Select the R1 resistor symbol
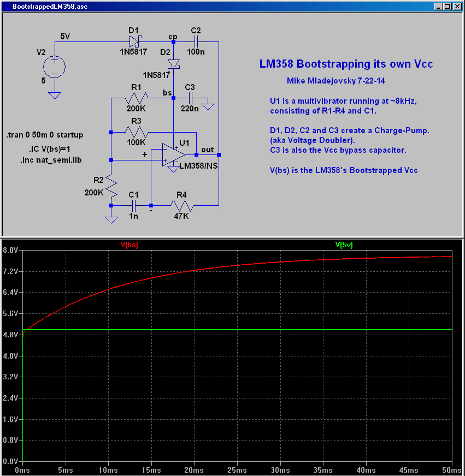Screen dimensions: 465x476 click(137, 98)
